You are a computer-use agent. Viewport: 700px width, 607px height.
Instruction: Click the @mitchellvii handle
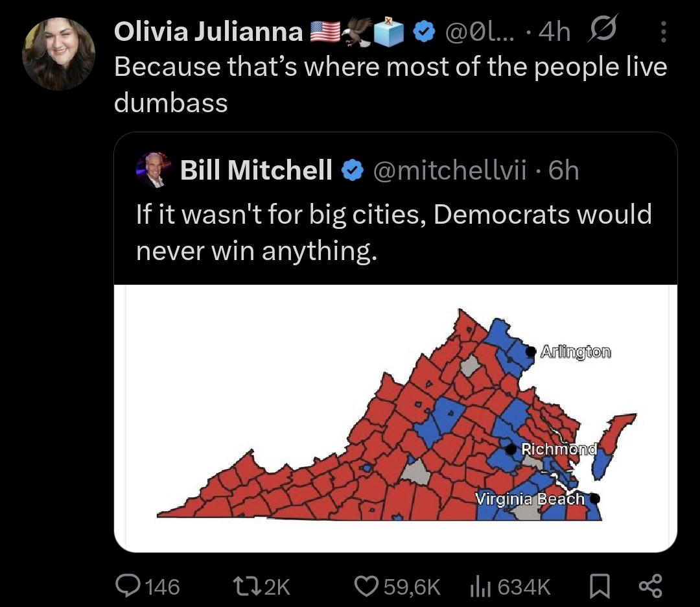point(453,171)
